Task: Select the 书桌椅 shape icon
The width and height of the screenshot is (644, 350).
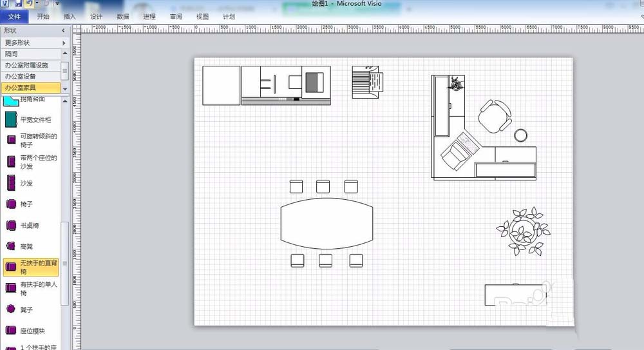Action: (x=11, y=225)
